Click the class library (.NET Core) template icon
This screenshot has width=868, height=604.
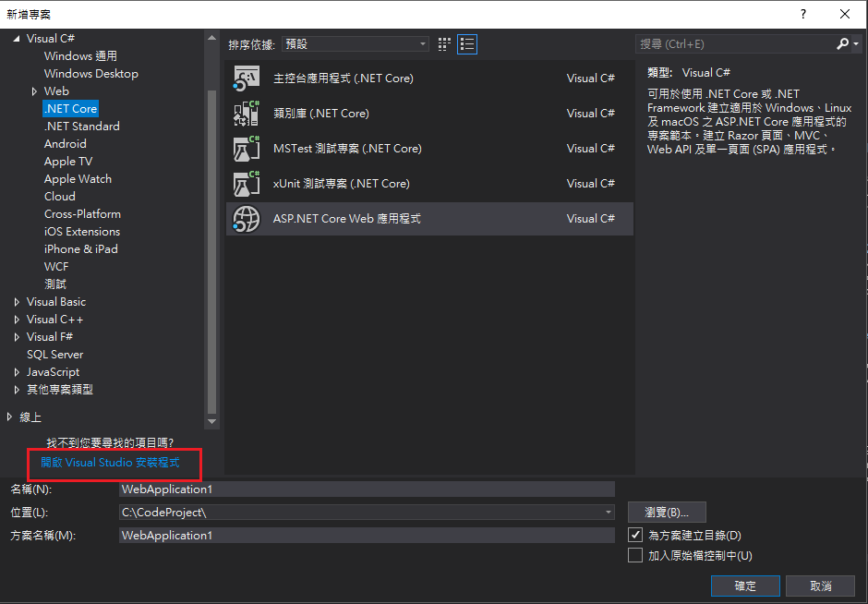[247, 113]
